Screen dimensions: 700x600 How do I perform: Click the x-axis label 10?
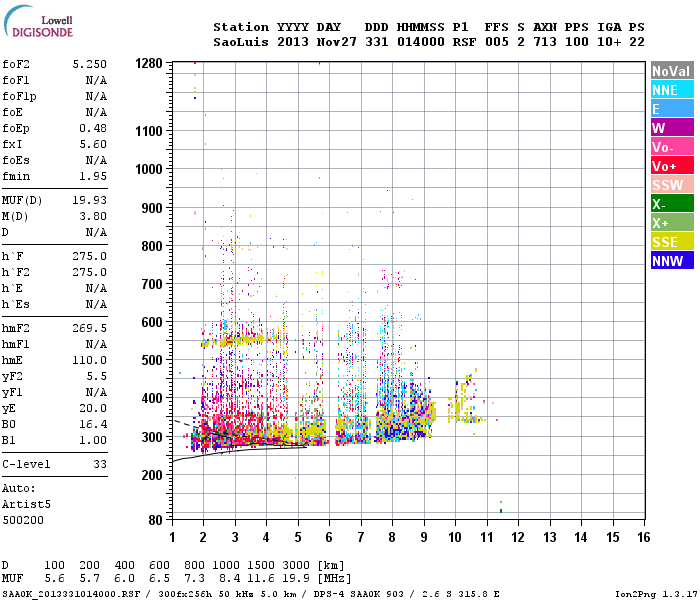coord(455,537)
